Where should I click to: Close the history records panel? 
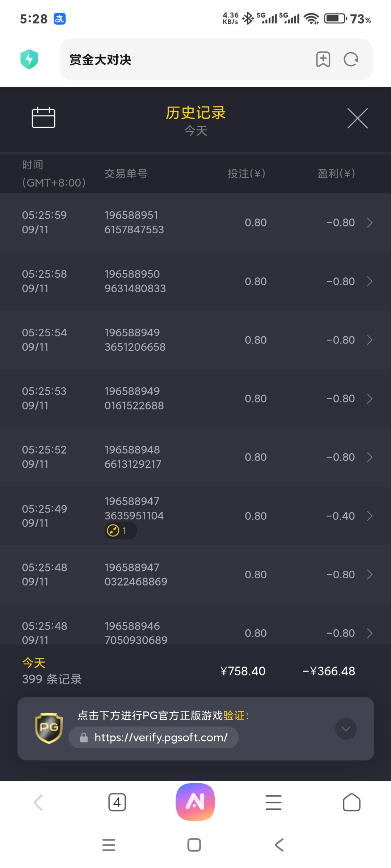click(x=357, y=118)
